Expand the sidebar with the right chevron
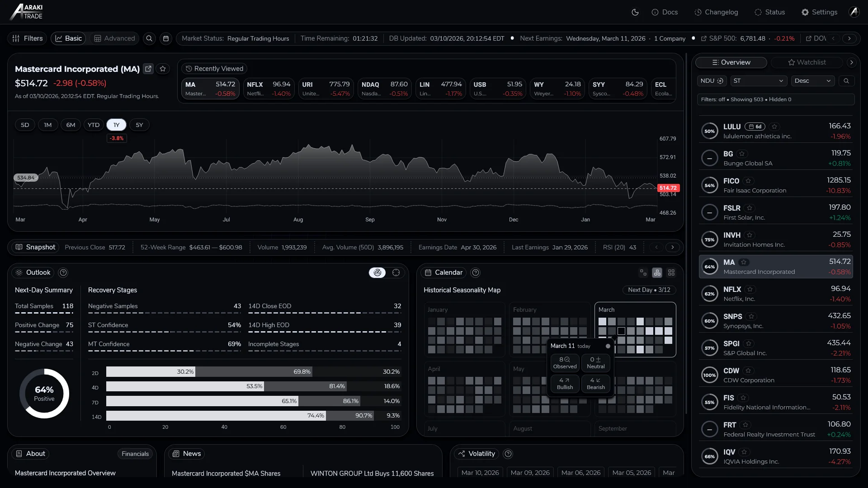 [853, 62]
